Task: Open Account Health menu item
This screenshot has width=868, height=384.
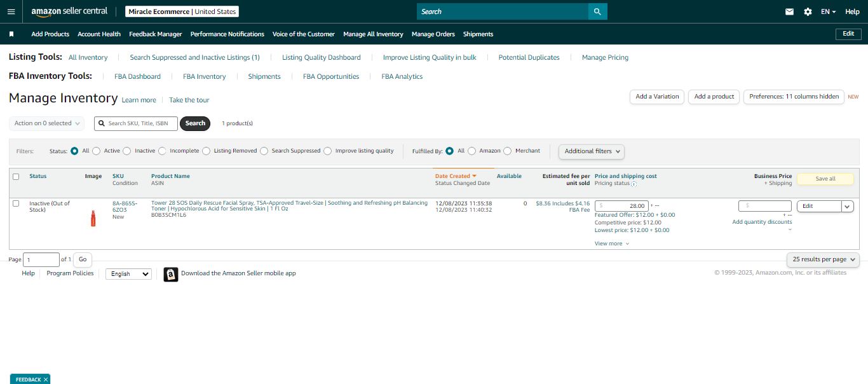Action: click(x=99, y=34)
